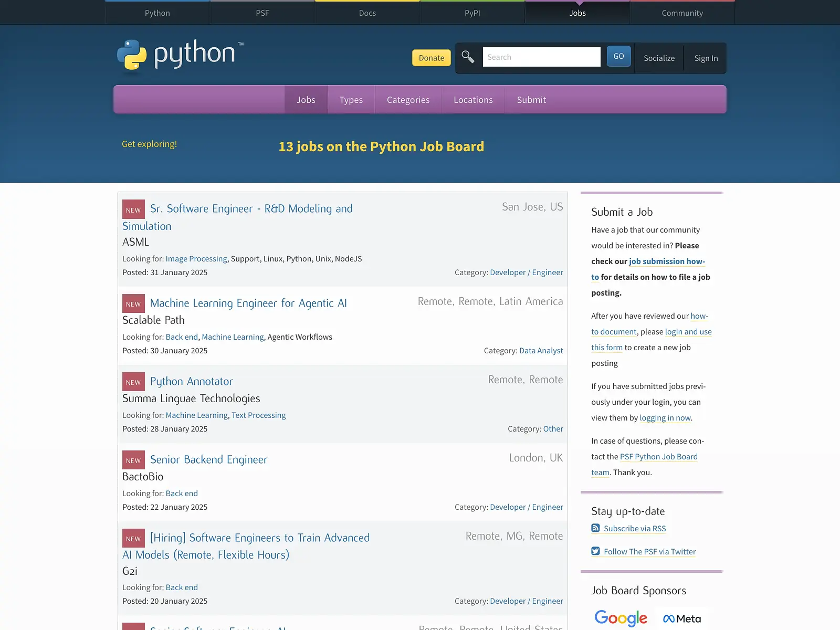Image resolution: width=840 pixels, height=630 pixels.
Task: Focus the Search input field
Action: pyautogui.click(x=542, y=57)
